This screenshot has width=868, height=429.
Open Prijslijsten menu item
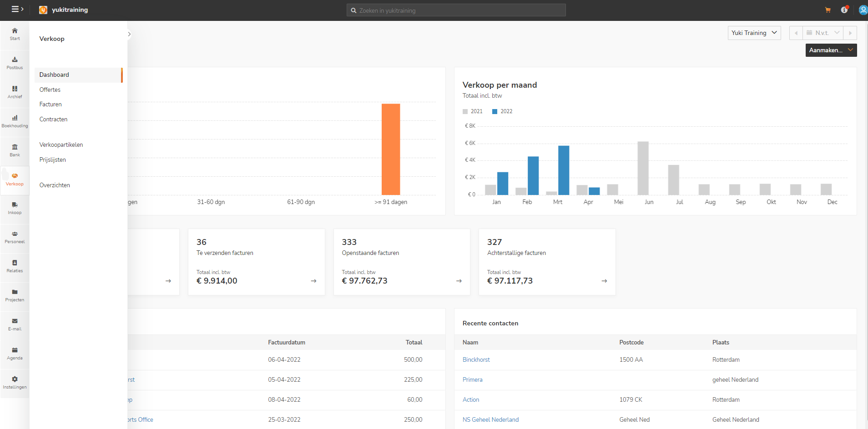click(x=53, y=160)
